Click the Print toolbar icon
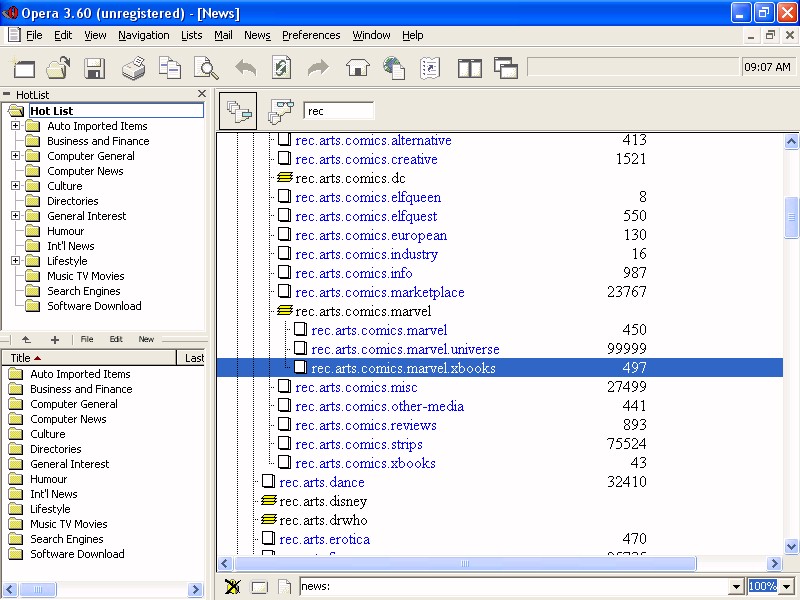The height and width of the screenshot is (600, 800). tap(134, 68)
